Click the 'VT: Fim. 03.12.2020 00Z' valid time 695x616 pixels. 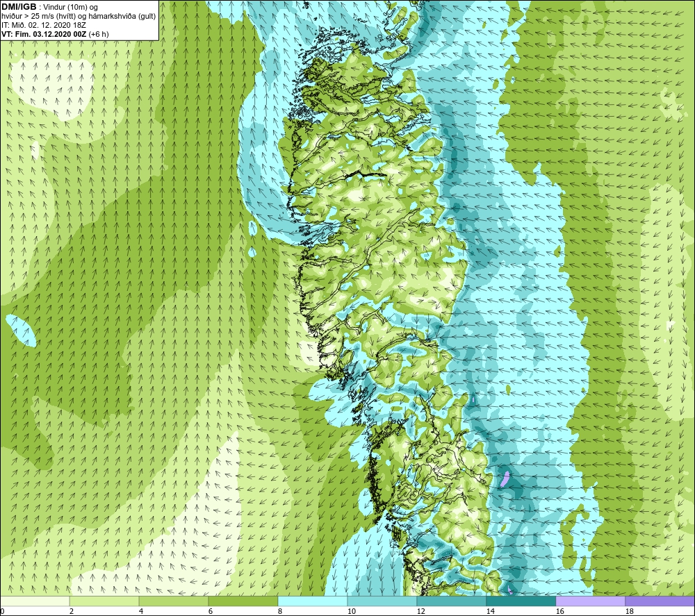click(44, 34)
